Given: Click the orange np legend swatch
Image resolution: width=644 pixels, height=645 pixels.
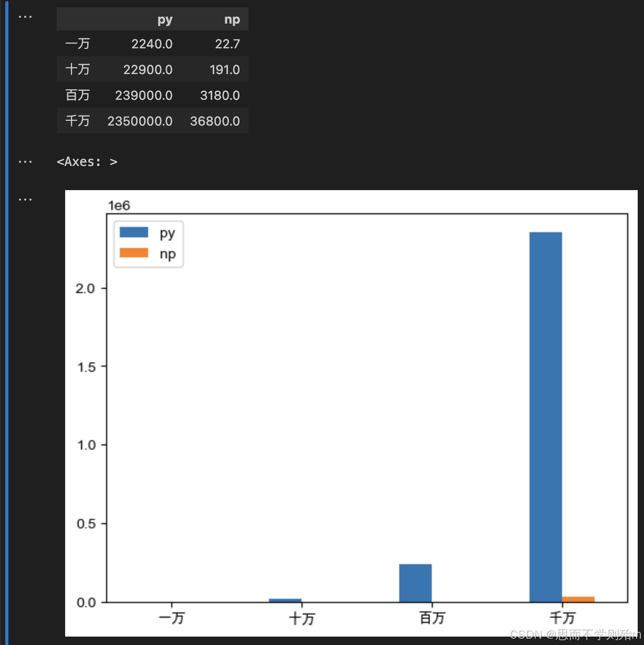Looking at the screenshot, I should [x=134, y=253].
